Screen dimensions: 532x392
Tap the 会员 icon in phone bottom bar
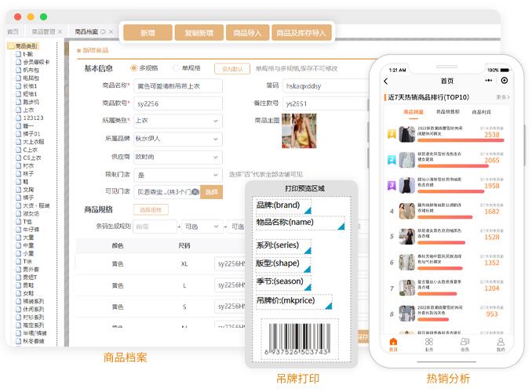[x=465, y=344]
